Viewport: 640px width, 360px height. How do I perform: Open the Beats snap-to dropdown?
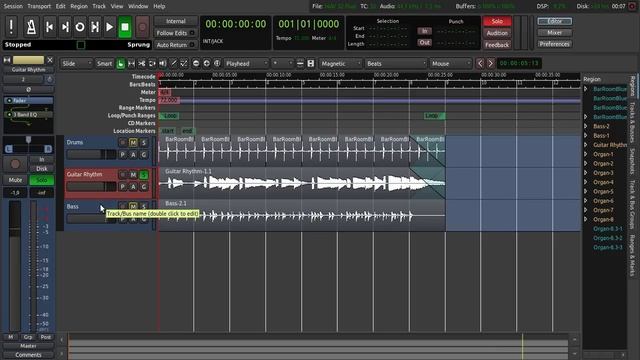(395, 64)
